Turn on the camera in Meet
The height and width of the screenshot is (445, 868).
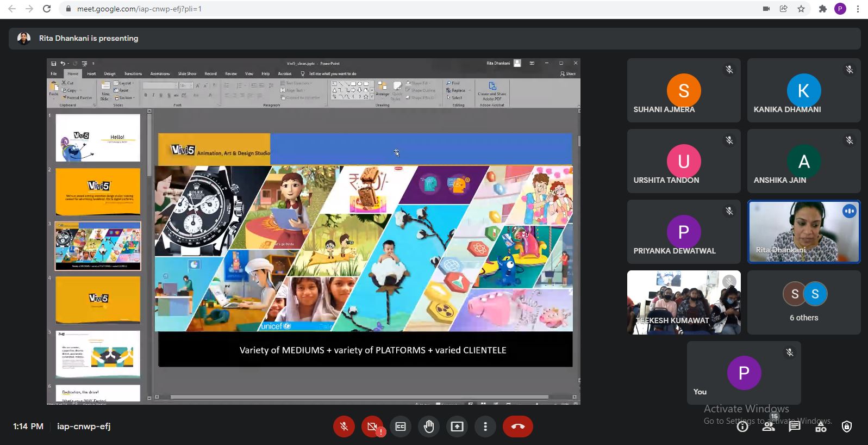372,427
